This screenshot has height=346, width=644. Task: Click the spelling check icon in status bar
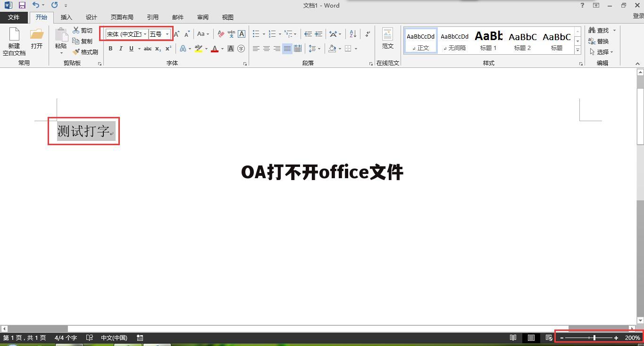[90, 338]
